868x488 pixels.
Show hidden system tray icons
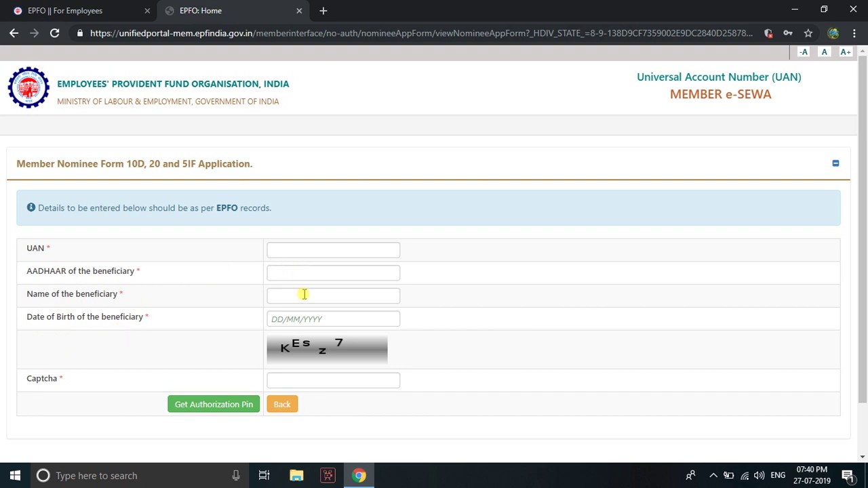713,475
